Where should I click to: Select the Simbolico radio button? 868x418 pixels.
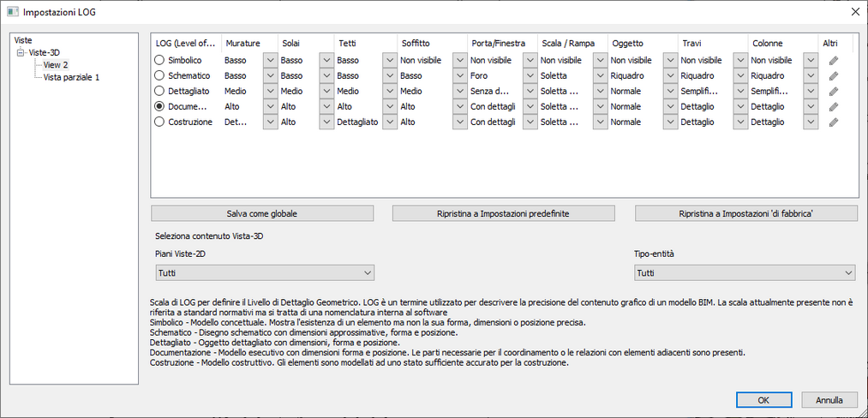pos(159,60)
